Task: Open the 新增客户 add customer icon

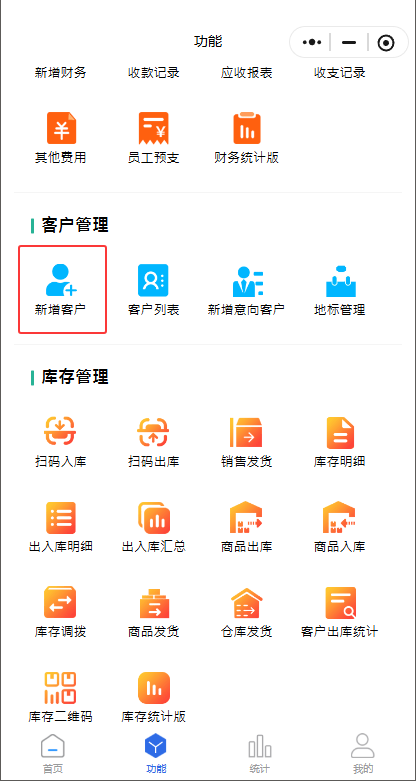Action: 61,280
